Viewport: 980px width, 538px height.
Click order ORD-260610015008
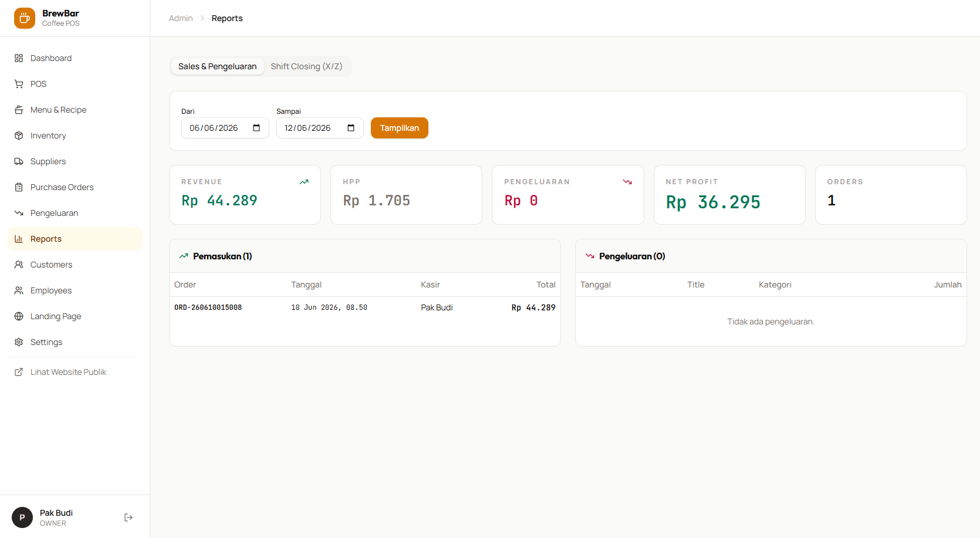point(208,307)
